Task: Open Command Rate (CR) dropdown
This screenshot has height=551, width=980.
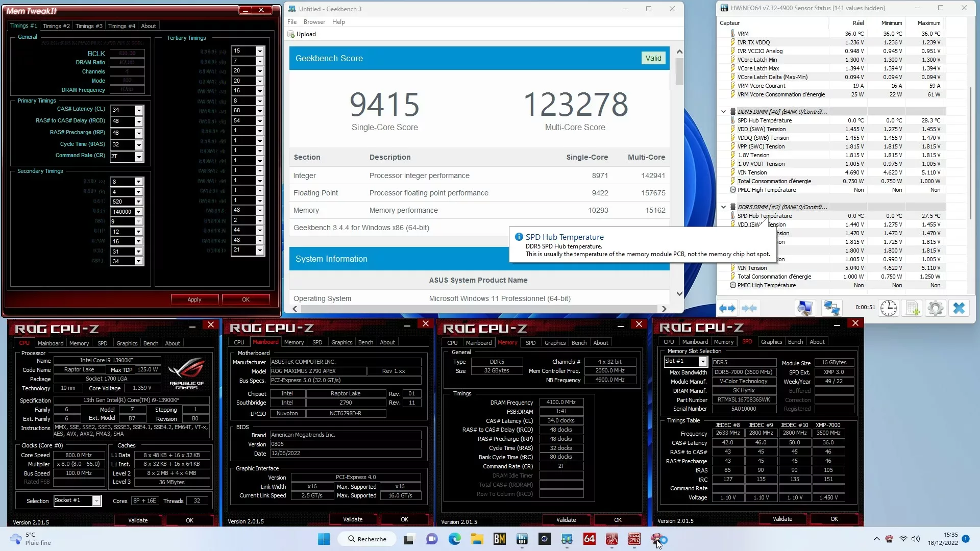Action: [138, 157]
